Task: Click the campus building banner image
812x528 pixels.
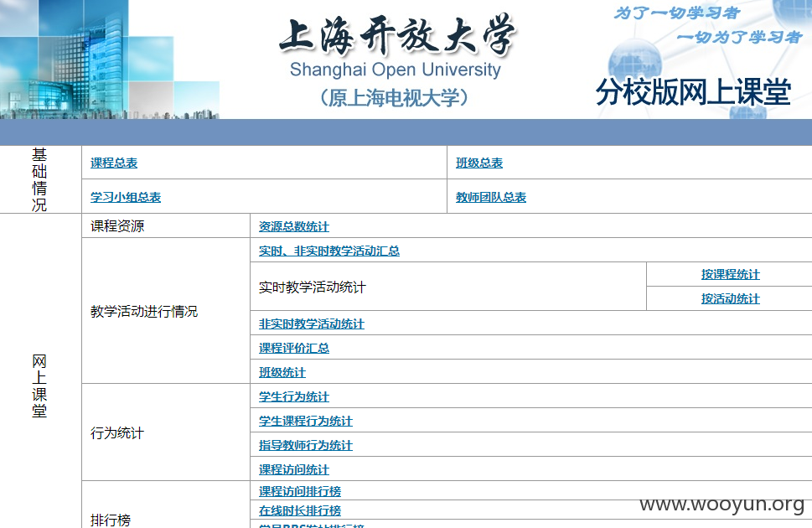Action: click(110, 60)
